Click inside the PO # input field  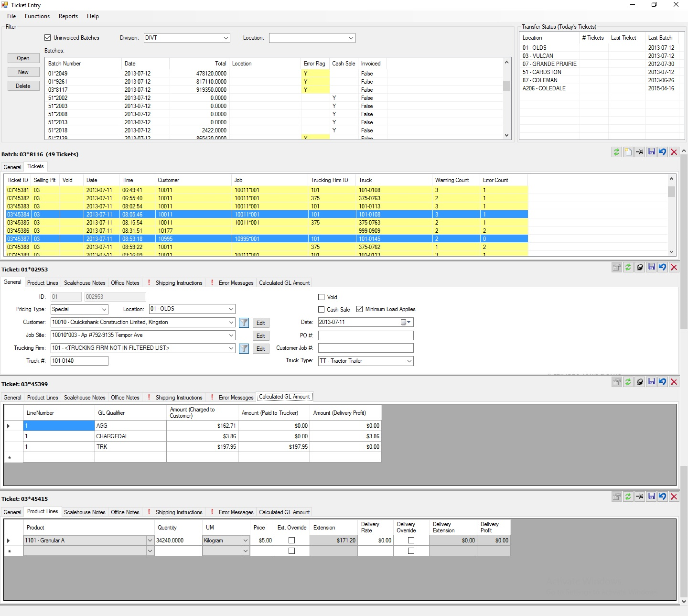click(365, 335)
